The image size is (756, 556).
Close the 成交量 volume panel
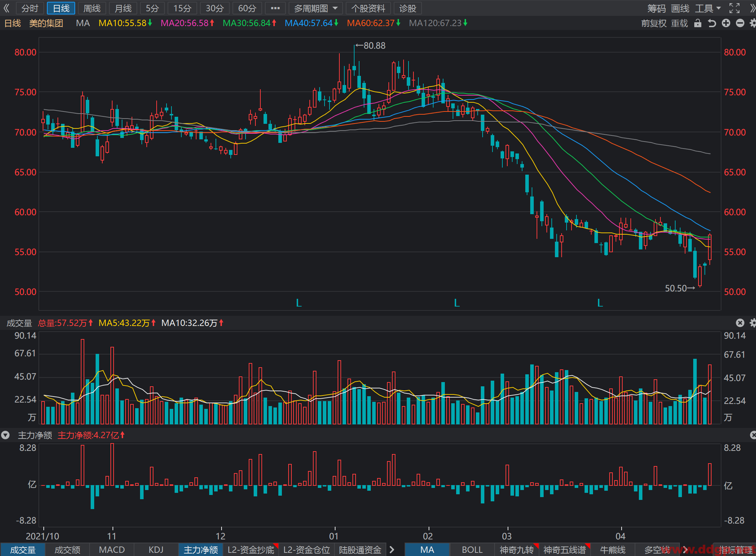click(740, 323)
